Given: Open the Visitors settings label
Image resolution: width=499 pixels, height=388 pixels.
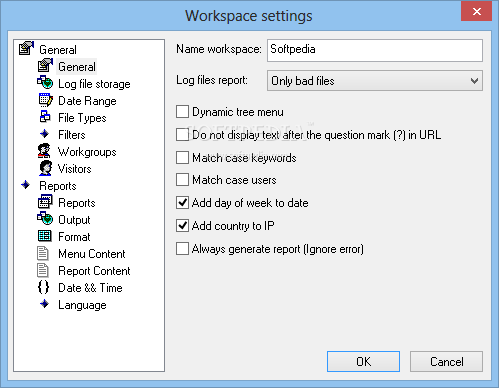Looking at the screenshot, I should coord(75,169).
